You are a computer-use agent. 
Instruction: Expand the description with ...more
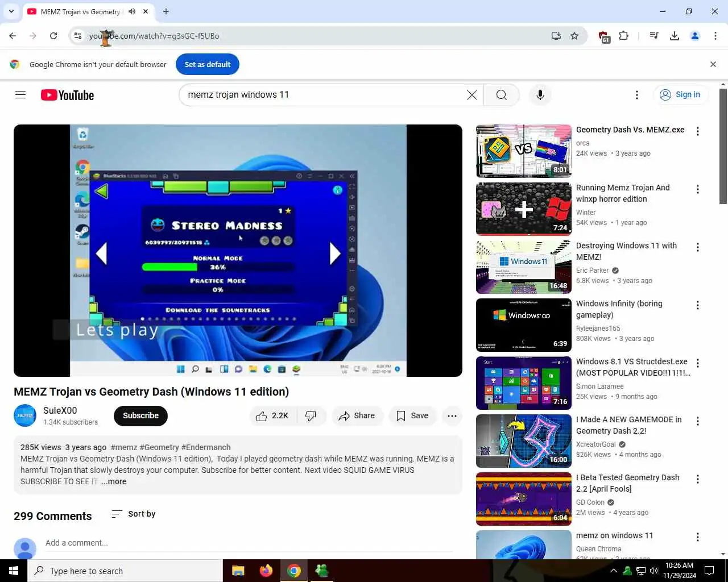coord(114,481)
